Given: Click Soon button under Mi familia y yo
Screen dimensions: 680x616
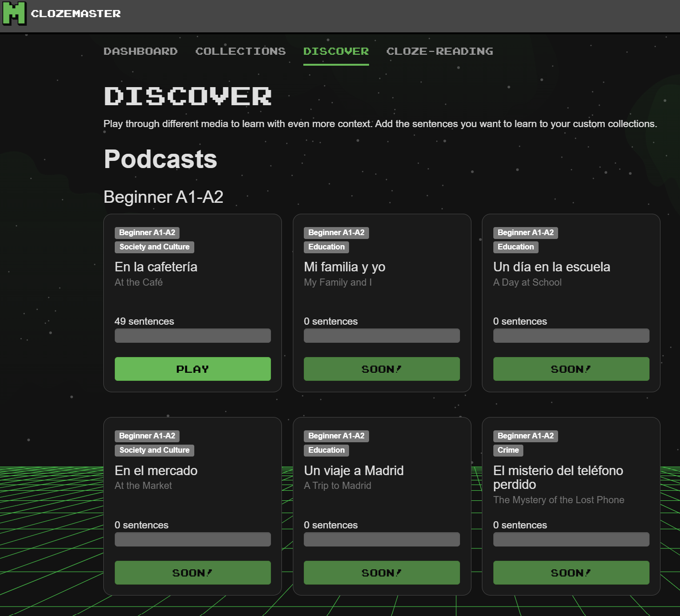Looking at the screenshot, I should (x=381, y=369).
